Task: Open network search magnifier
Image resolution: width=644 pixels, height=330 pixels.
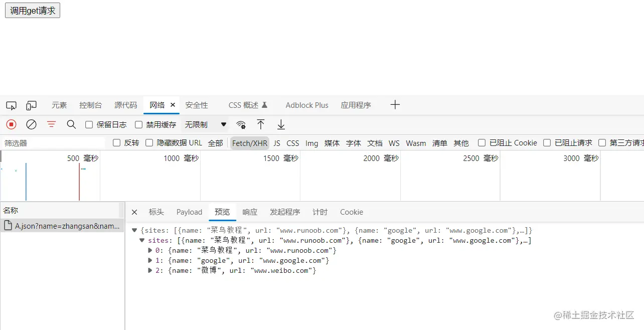Action: coord(71,124)
